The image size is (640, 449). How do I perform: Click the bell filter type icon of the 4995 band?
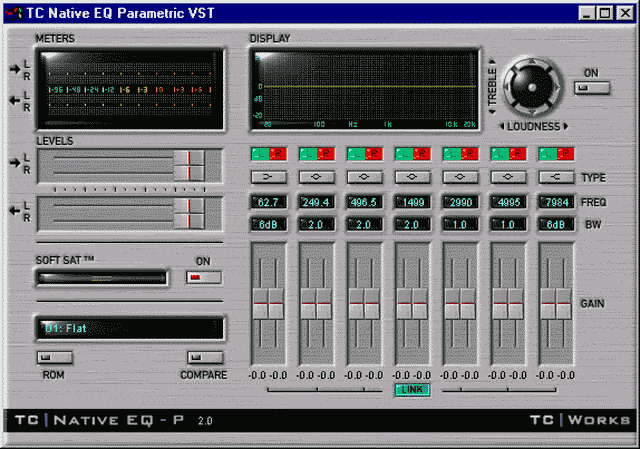tap(508, 177)
